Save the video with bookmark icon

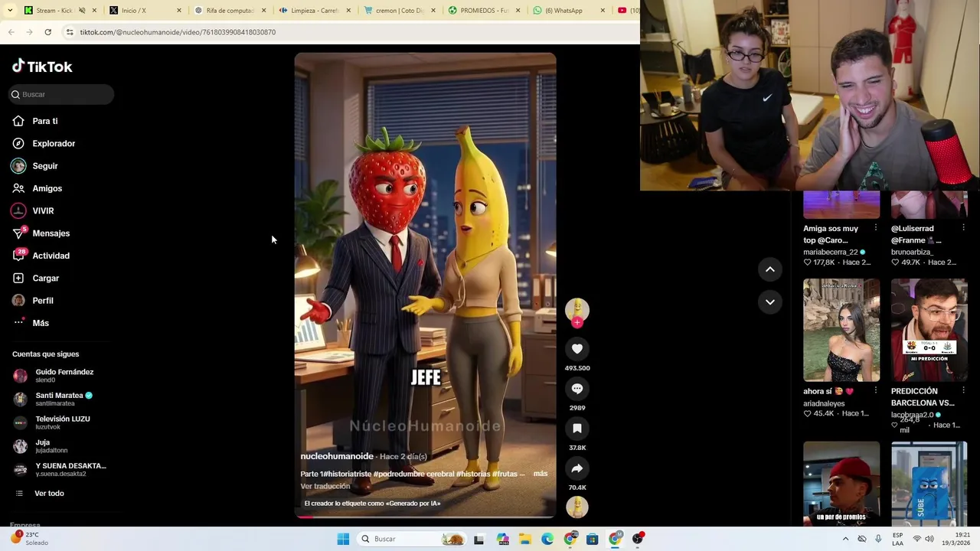[x=577, y=429]
